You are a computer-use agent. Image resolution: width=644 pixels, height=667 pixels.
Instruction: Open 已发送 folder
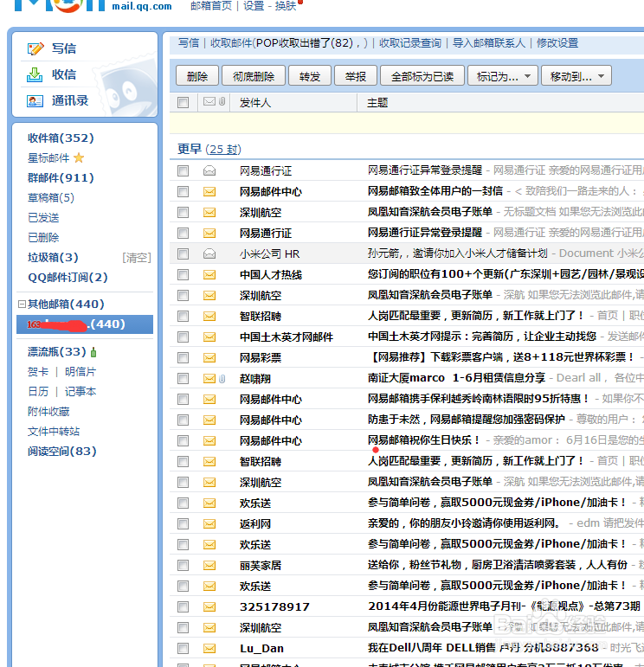click(43, 218)
